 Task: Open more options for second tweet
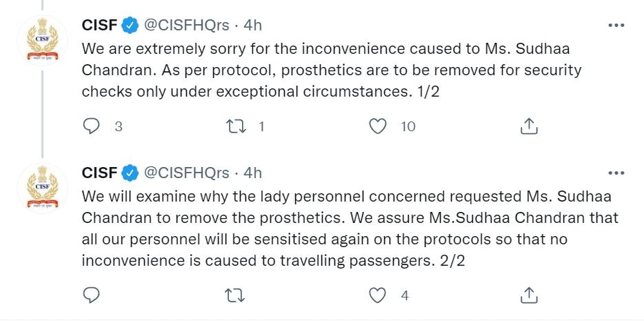616,172
